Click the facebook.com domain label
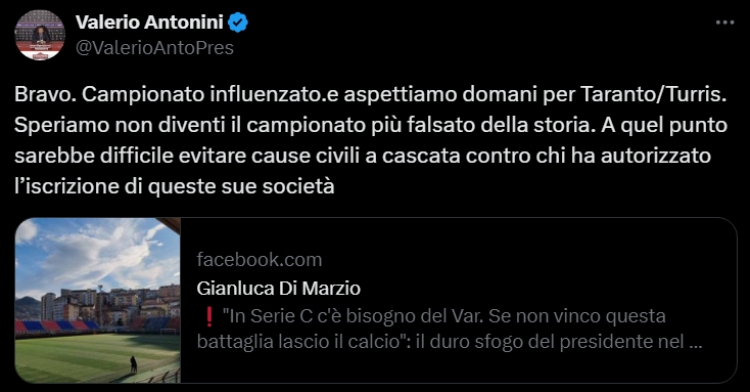The height and width of the screenshot is (392, 750). [x=259, y=260]
